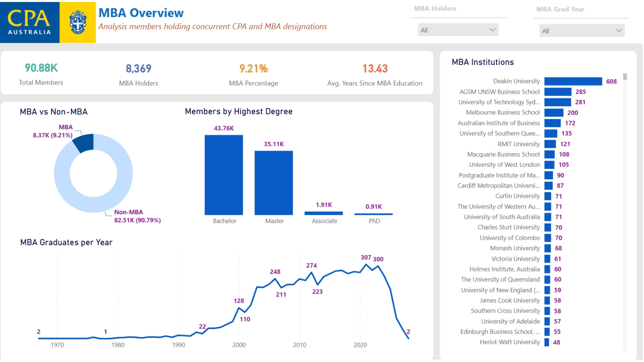Select the Master bar in degree chart
Viewport: 644px width, 362px height.
tap(274, 183)
